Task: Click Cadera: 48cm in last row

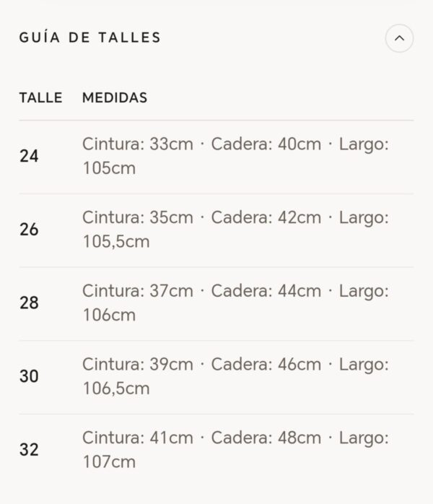Action: [x=266, y=438]
